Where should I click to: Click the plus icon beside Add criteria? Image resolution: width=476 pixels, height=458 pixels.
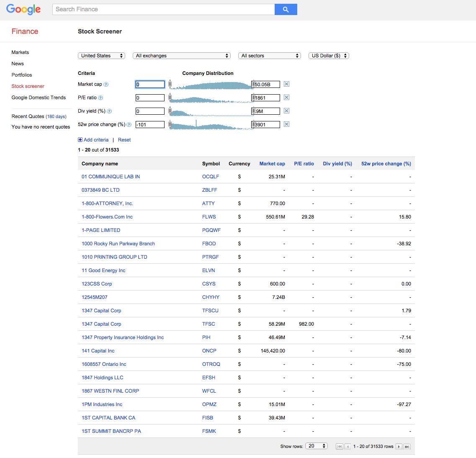[x=80, y=139]
